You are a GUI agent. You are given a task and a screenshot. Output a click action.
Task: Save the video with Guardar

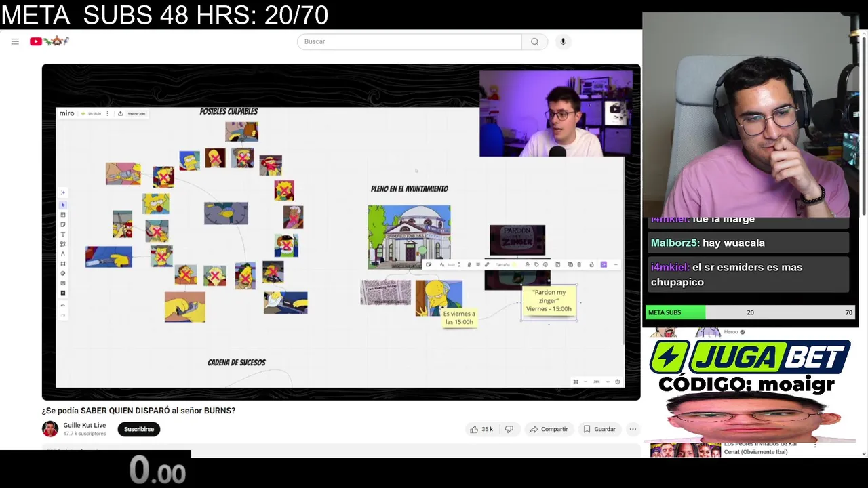[599, 429]
